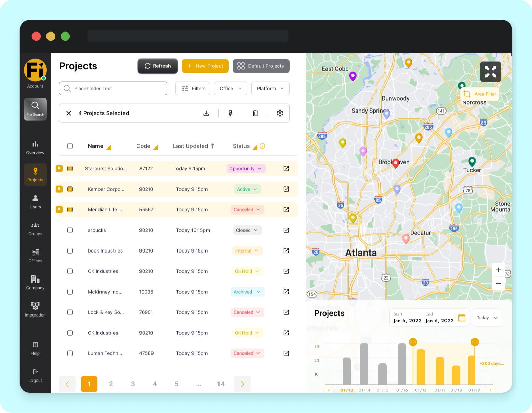This screenshot has height=413, width=532.
Task: Open Integration in the sidebar
Action: click(35, 310)
